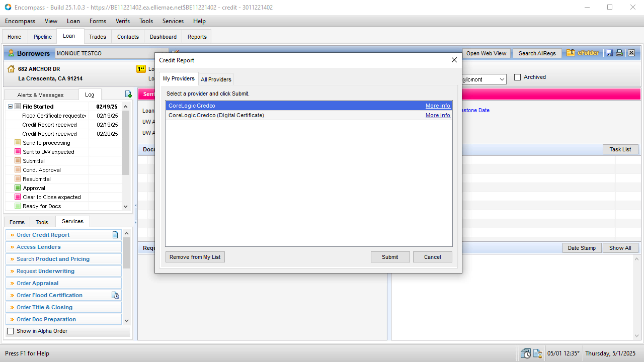Click the Ready for Docs milestone square
The image size is (644, 362).
(18, 206)
